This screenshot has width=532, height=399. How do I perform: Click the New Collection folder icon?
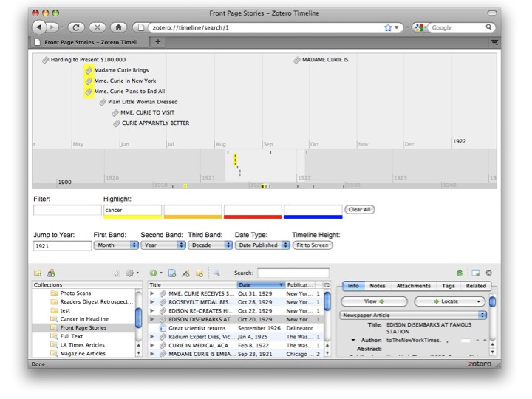38,273
